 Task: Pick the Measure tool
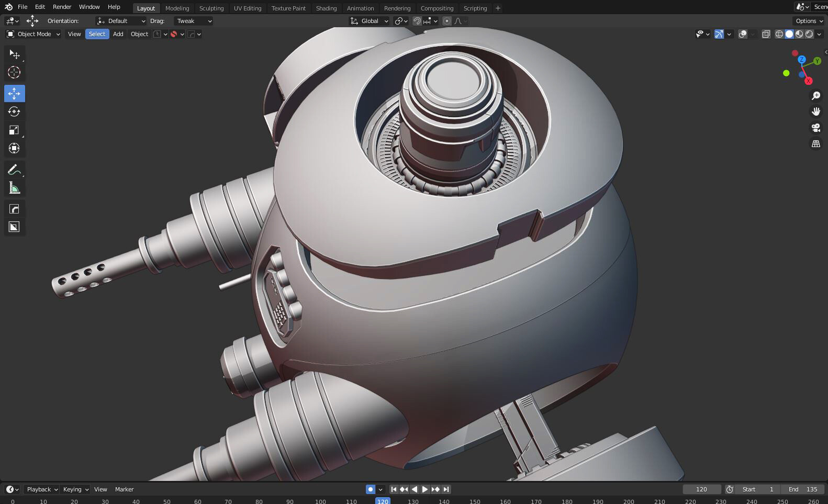tap(14, 188)
